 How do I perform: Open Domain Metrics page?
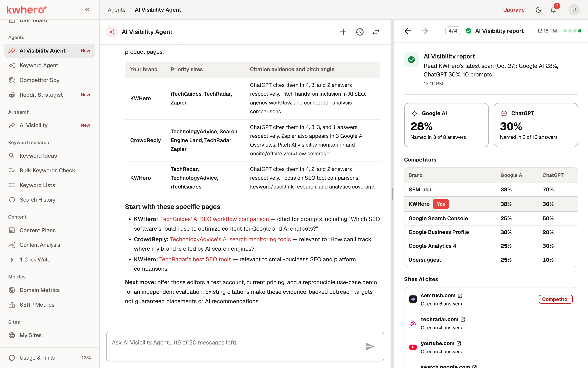[x=50, y=290]
